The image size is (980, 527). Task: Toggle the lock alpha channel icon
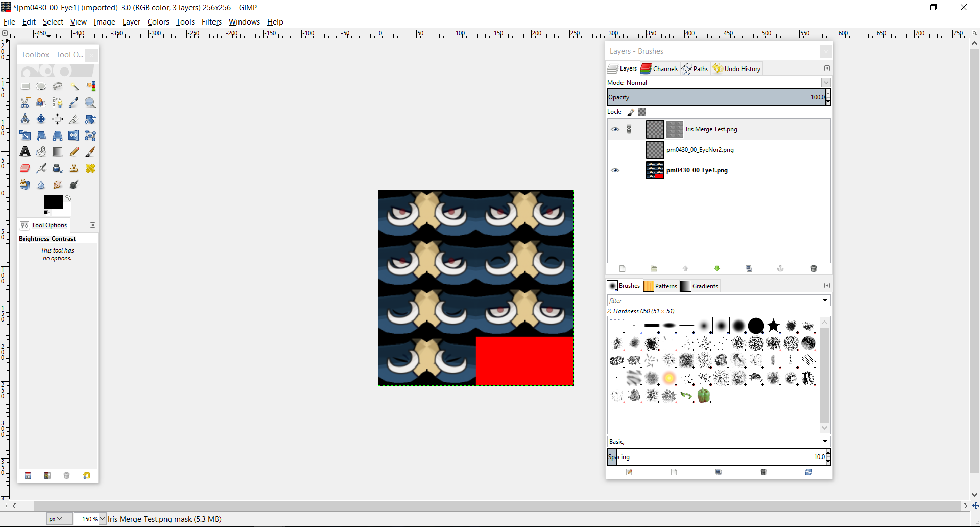[x=642, y=112]
